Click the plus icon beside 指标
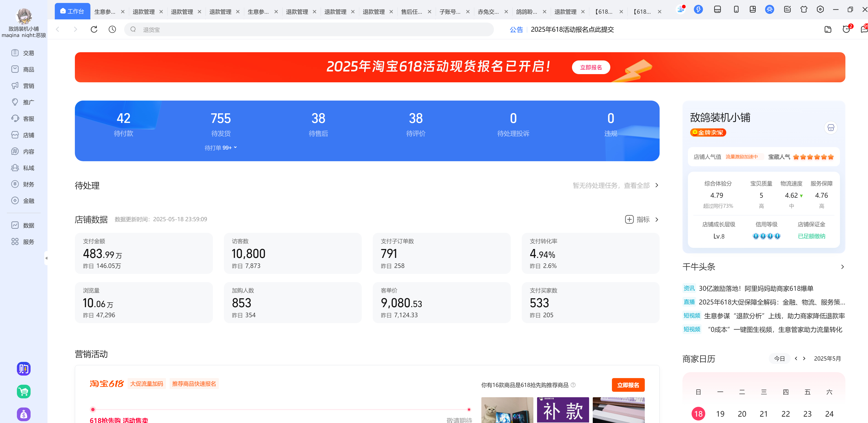The image size is (868, 423). click(x=629, y=220)
